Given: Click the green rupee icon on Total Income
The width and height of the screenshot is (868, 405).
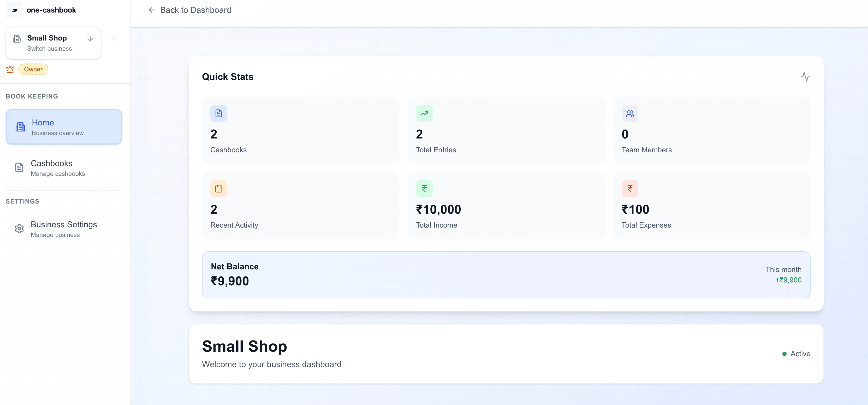Looking at the screenshot, I should [424, 189].
